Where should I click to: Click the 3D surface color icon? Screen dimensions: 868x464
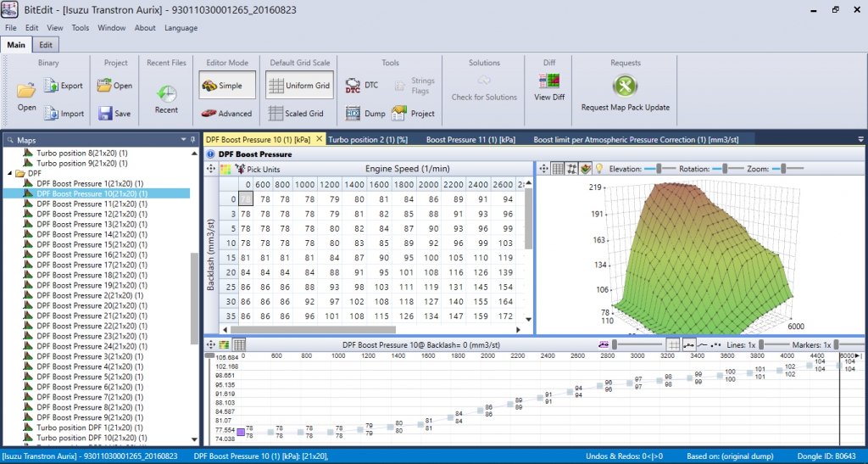pos(585,168)
